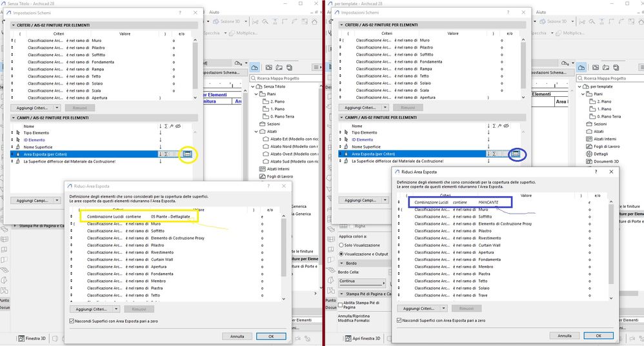Screen dimensions: 644x346
Task: Click Aggiungi Criteri button in left CRITERI panel
Action: [x=32, y=108]
